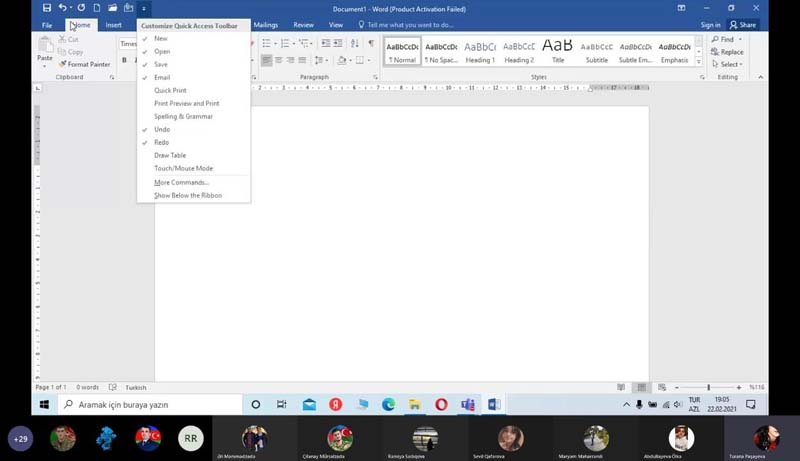Enable Quick Print in the toolbar menu
The height and width of the screenshot is (461, 800).
[170, 90]
